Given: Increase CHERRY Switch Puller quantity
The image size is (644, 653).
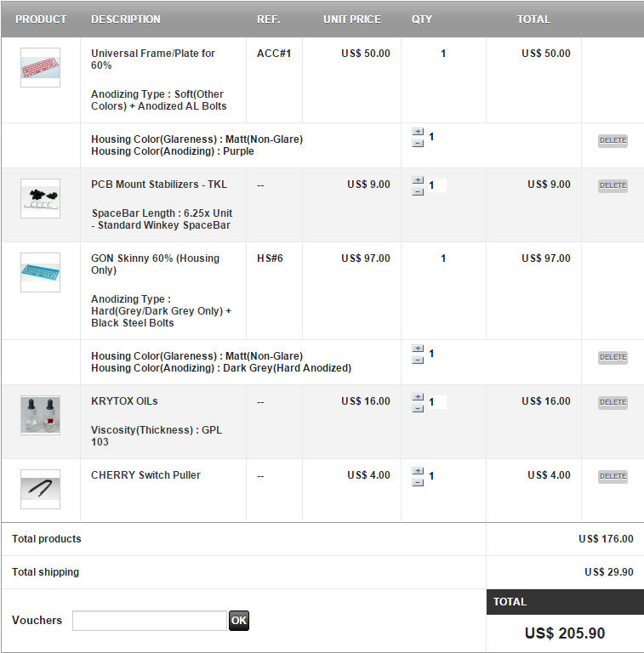Looking at the screenshot, I should 418,470.
